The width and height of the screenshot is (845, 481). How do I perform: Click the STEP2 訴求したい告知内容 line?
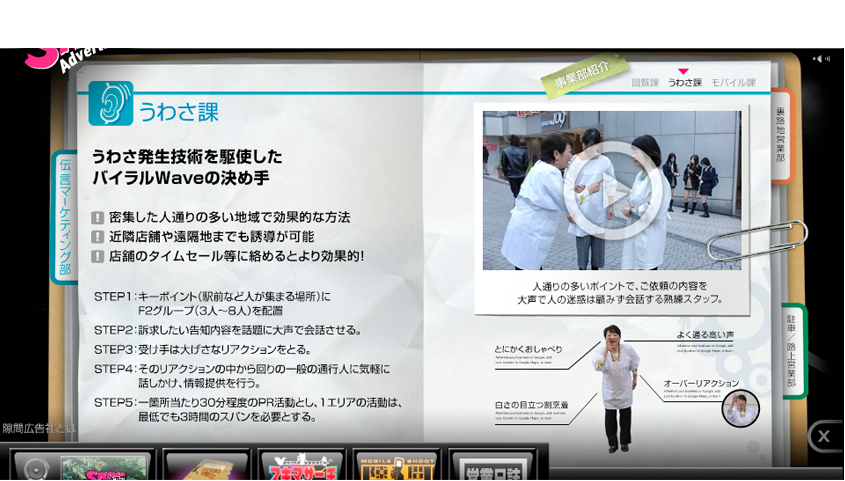228,330
